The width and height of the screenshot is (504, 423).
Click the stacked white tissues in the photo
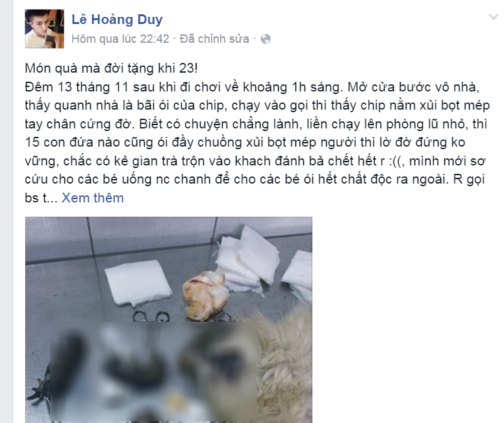click(x=249, y=260)
